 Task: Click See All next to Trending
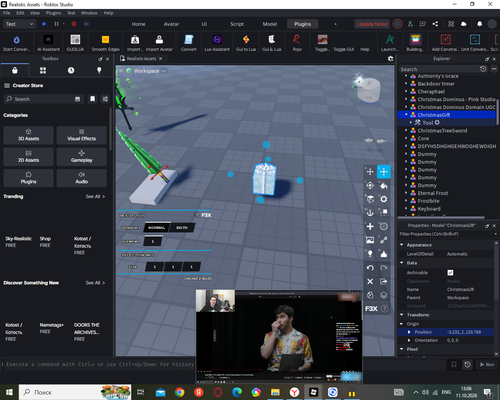coord(95,196)
